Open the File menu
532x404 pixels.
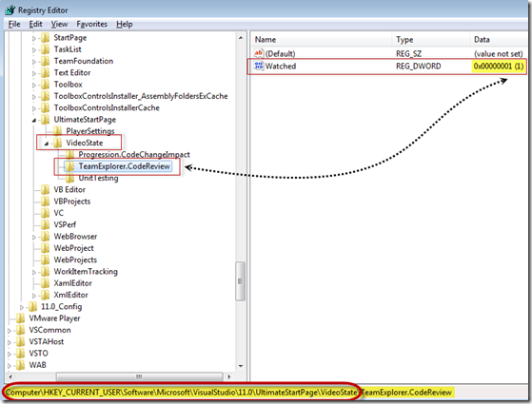(14, 24)
